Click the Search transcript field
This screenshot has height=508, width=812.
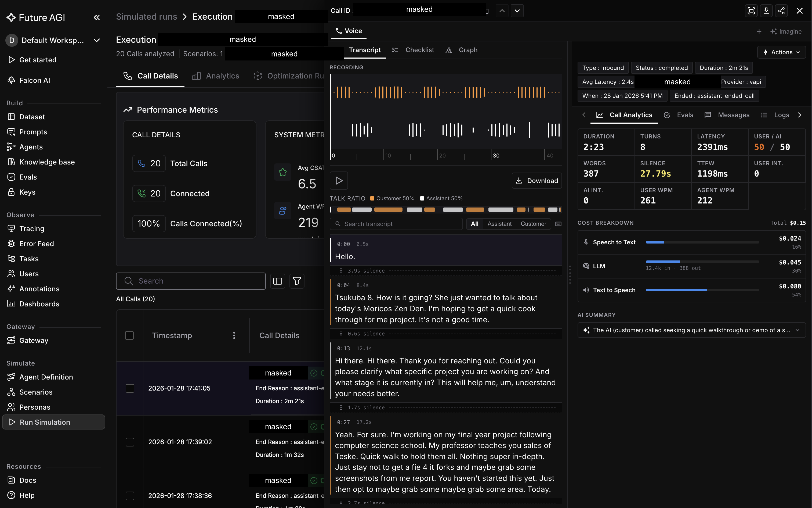click(396, 224)
